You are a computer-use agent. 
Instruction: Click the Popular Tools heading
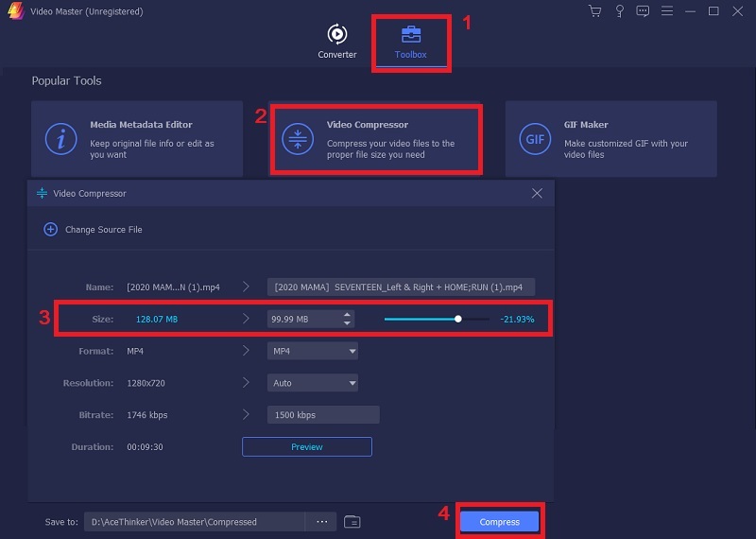[66, 80]
